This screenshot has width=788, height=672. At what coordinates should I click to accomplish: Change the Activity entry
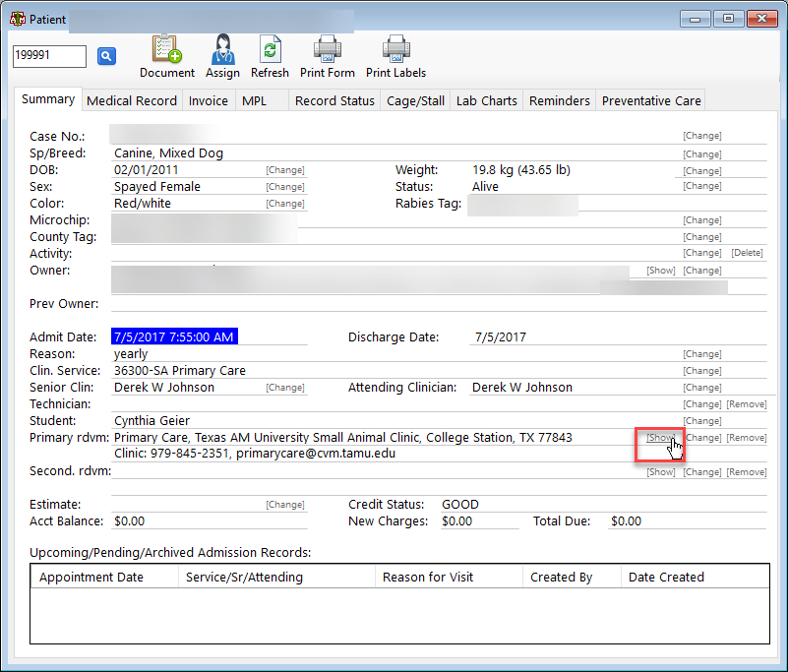pyautogui.click(x=702, y=253)
